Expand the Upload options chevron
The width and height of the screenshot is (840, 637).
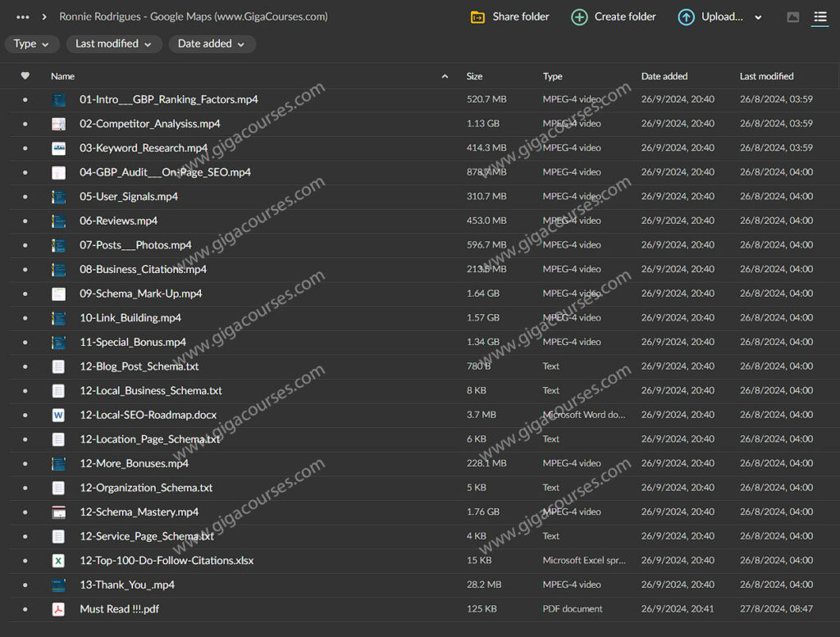pos(758,17)
